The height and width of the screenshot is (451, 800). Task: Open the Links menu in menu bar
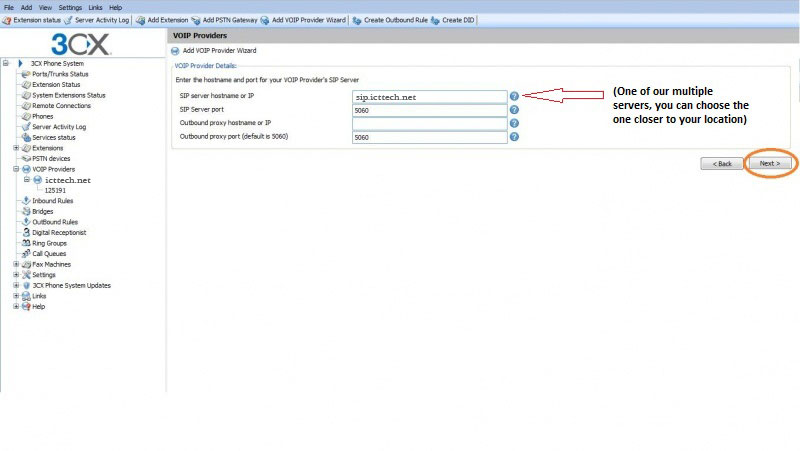(x=95, y=7)
